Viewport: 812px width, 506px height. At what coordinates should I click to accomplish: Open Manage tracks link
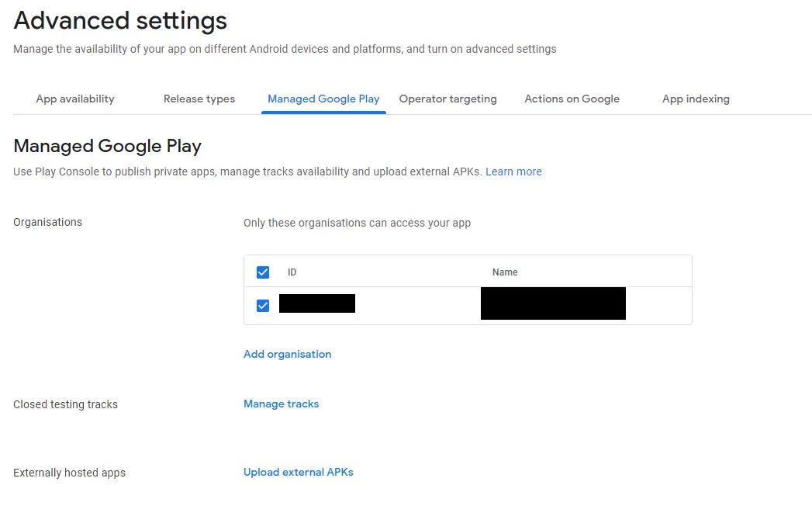tap(282, 404)
